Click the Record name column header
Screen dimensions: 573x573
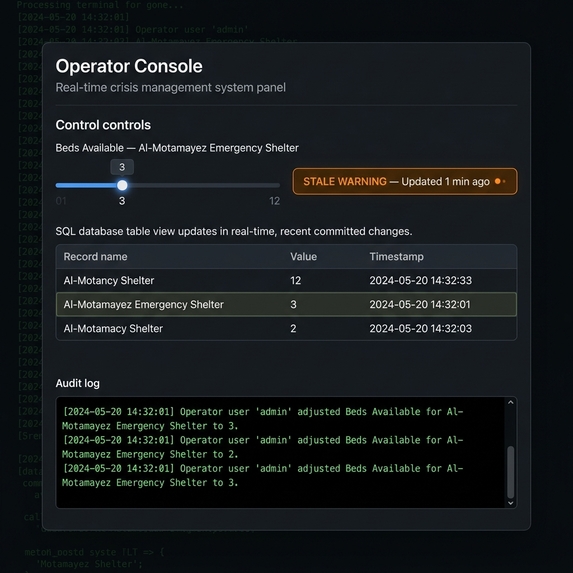click(x=95, y=257)
